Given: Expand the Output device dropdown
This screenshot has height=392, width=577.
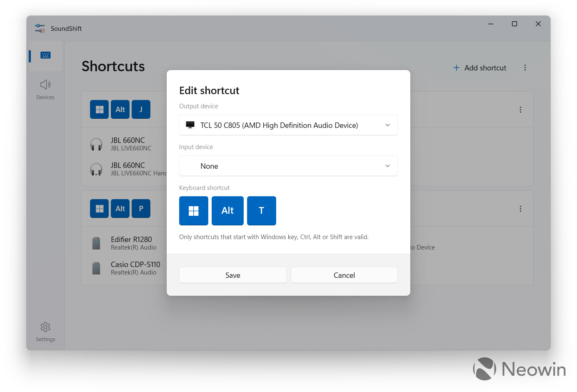Looking at the screenshot, I should point(288,125).
